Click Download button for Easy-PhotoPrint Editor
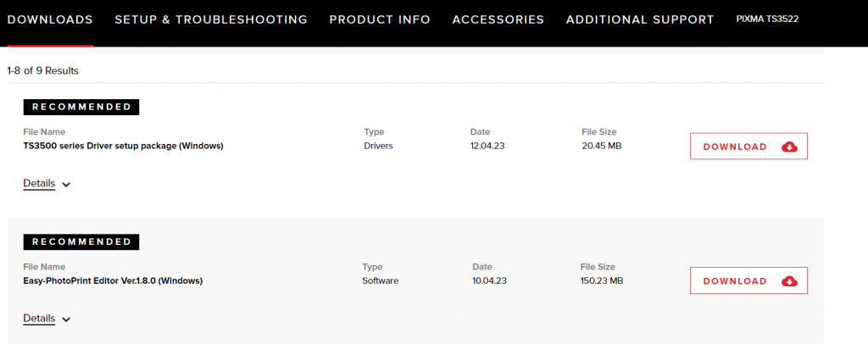The width and height of the screenshot is (868, 344). [x=735, y=281]
